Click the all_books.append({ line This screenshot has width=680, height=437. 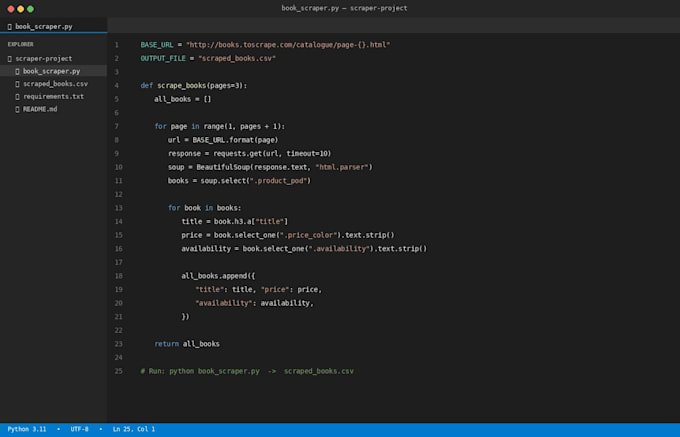coord(218,276)
